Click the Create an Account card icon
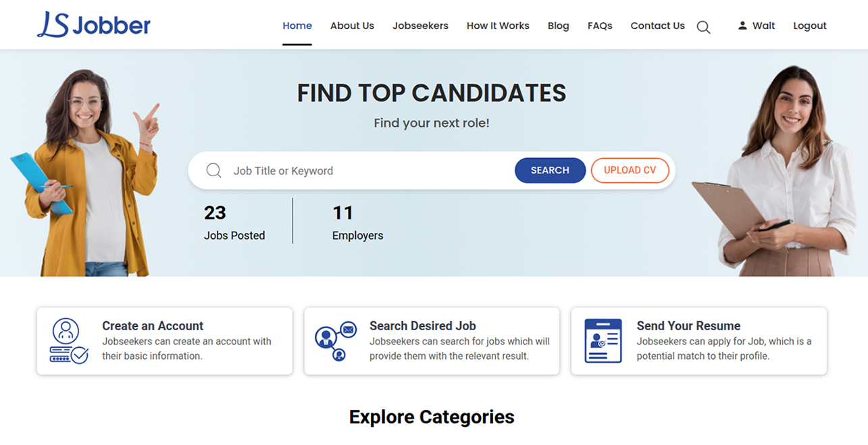The image size is (868, 445). click(x=67, y=340)
